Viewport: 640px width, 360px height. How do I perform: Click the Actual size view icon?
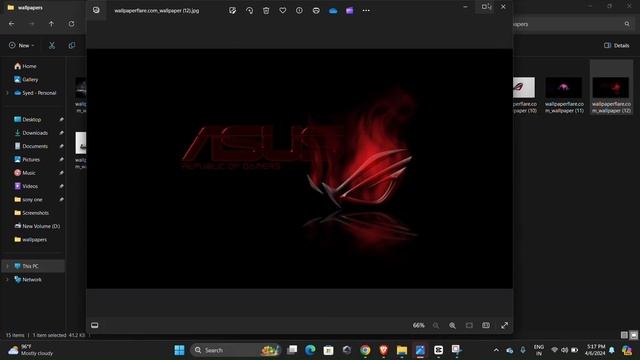486,325
